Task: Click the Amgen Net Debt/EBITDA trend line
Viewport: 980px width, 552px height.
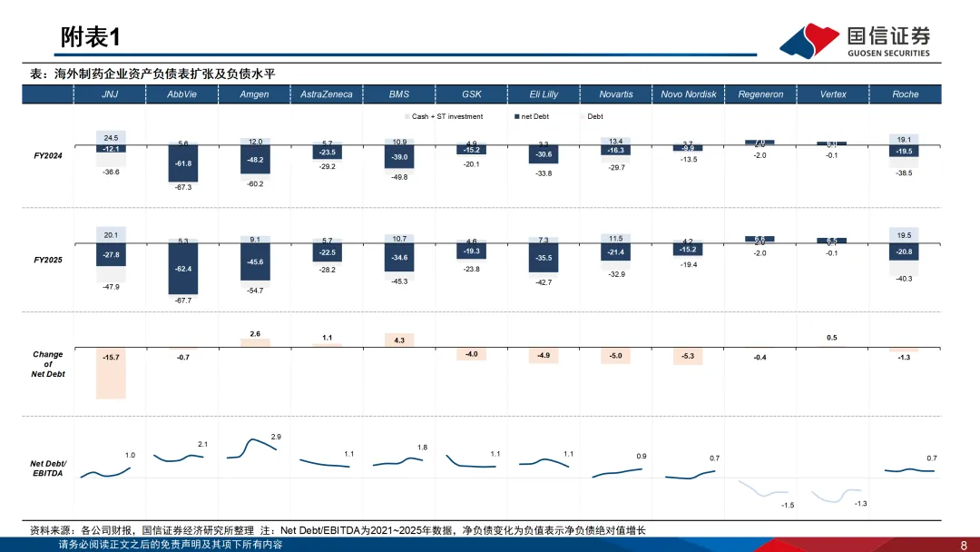Action: click(x=252, y=448)
